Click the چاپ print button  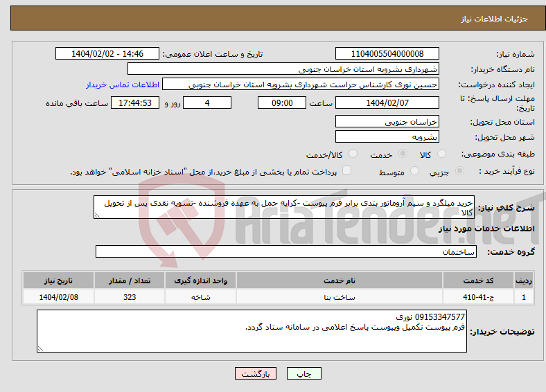(x=304, y=373)
